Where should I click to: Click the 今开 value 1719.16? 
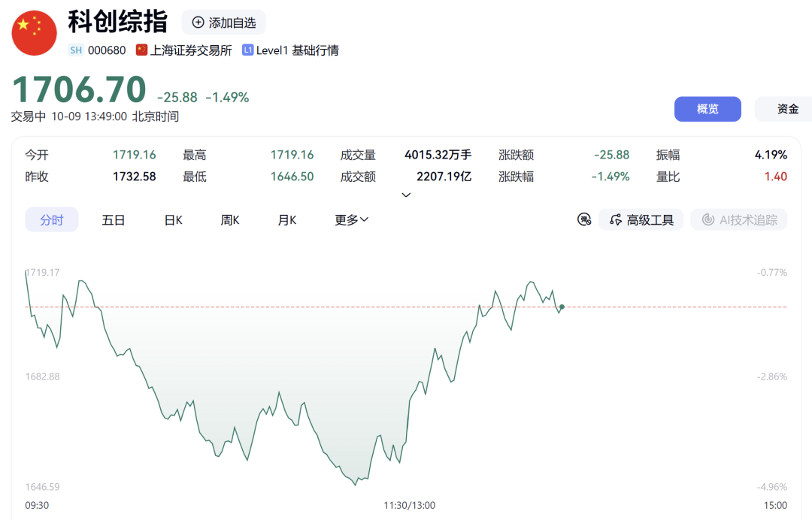click(134, 155)
